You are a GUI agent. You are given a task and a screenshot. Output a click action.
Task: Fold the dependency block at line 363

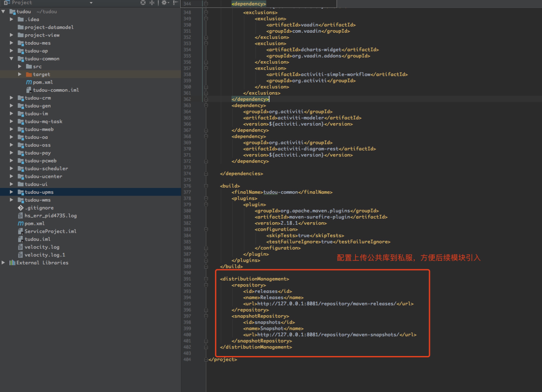click(x=206, y=106)
